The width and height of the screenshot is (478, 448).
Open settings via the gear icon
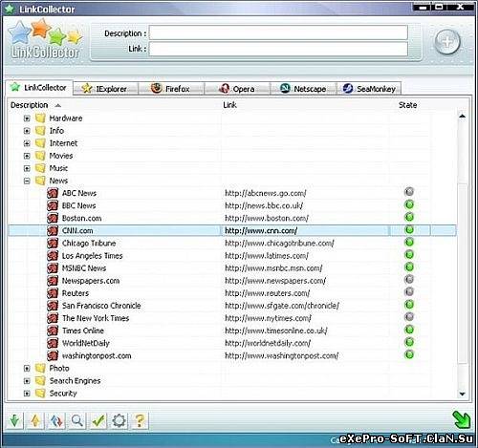point(119,421)
